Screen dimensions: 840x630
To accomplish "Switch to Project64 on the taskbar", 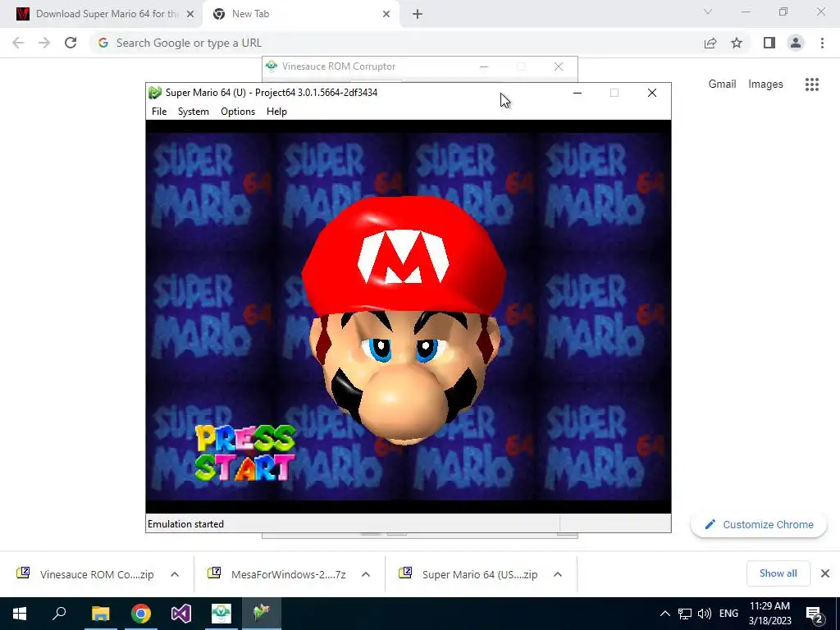I will pyautogui.click(x=262, y=614).
